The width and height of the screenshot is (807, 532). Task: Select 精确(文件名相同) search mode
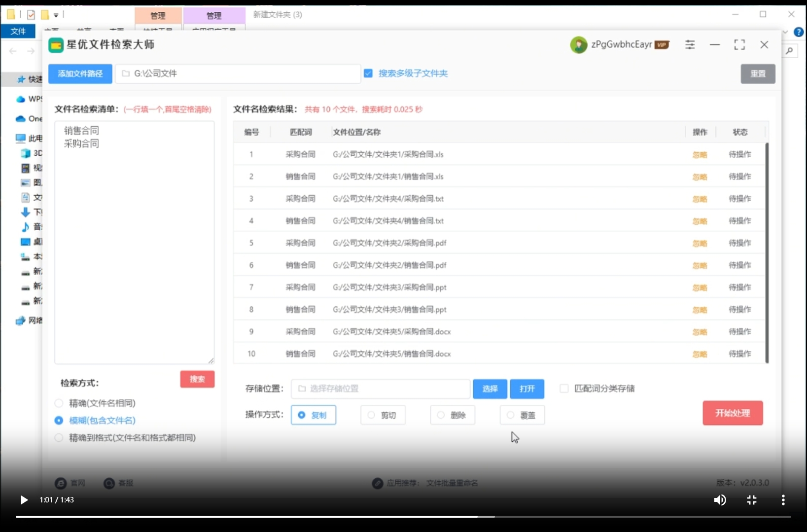point(59,403)
